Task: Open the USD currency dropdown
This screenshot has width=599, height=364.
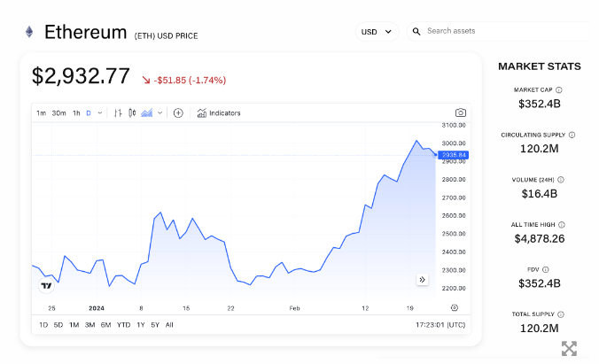Action: 377,31
